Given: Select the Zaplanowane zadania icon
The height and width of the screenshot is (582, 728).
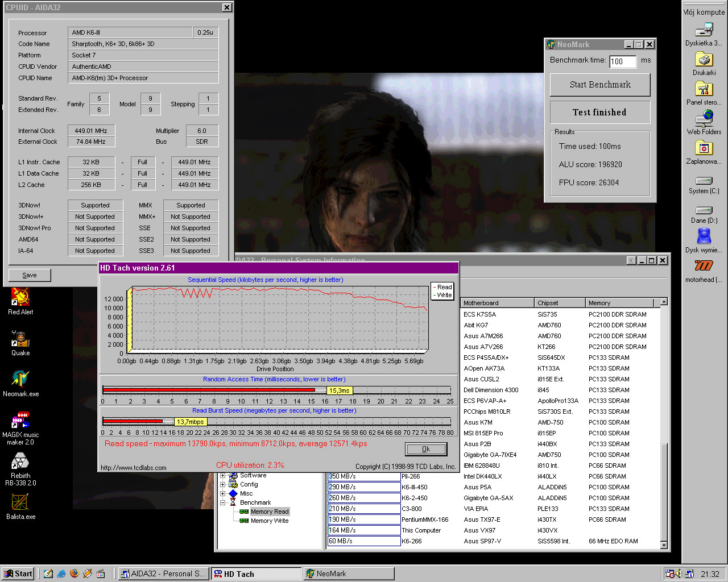Looking at the screenshot, I should [704, 152].
